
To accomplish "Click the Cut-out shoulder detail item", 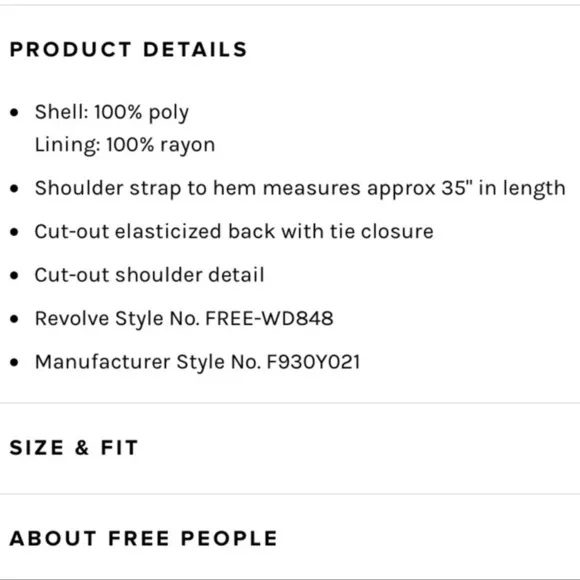I will (149, 275).
